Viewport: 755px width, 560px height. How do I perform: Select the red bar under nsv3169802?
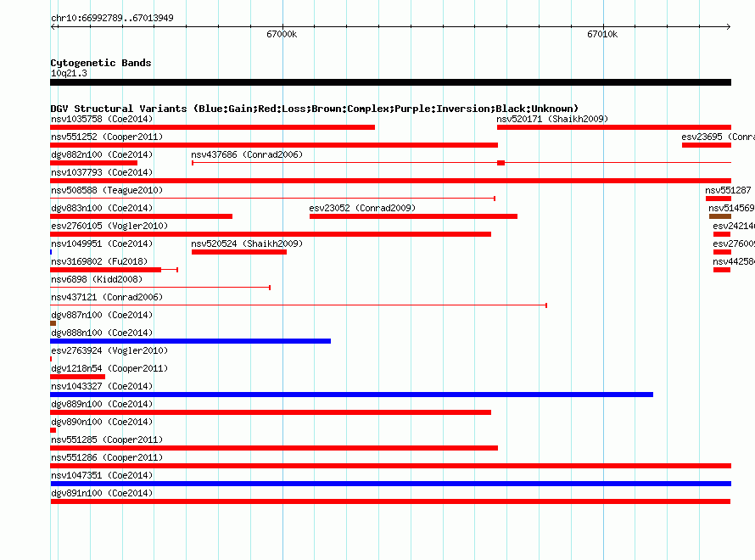[105, 270]
